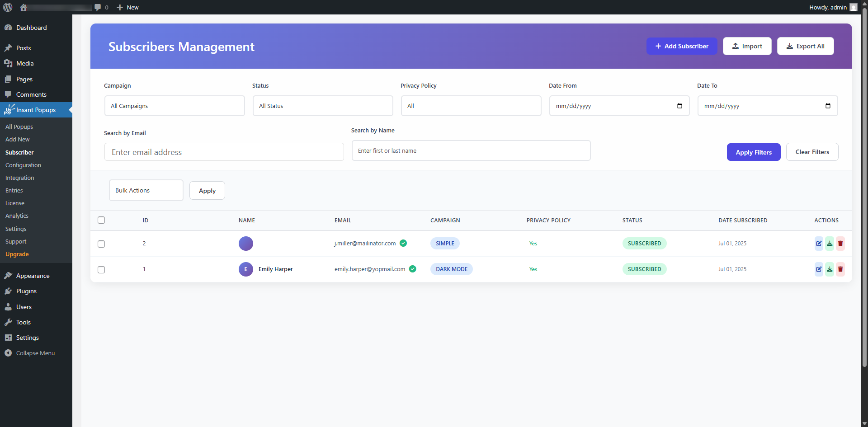
Task: Open the All Campaigns dropdown
Action: point(175,106)
